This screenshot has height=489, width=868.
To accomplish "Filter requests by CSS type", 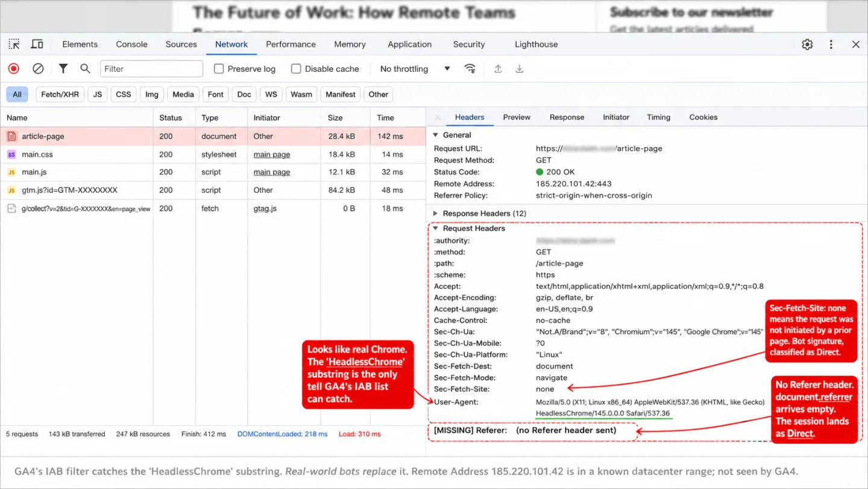I will coord(124,94).
